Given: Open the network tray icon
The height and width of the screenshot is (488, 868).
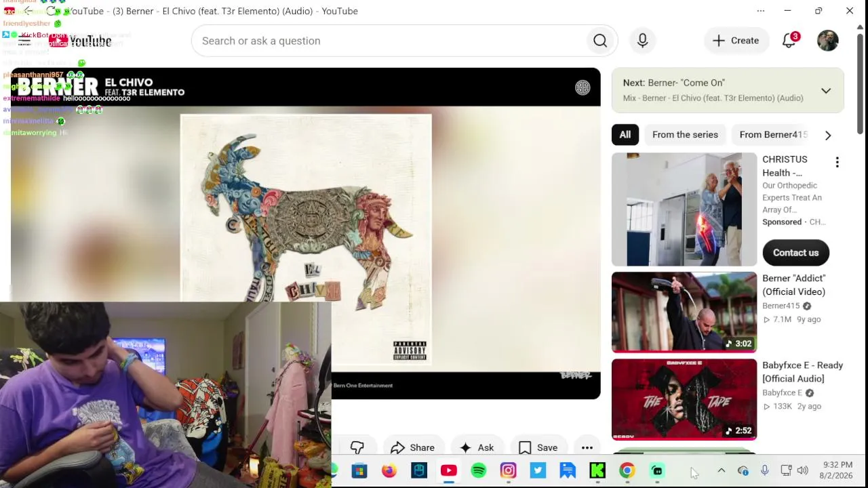Looking at the screenshot, I should [x=786, y=470].
